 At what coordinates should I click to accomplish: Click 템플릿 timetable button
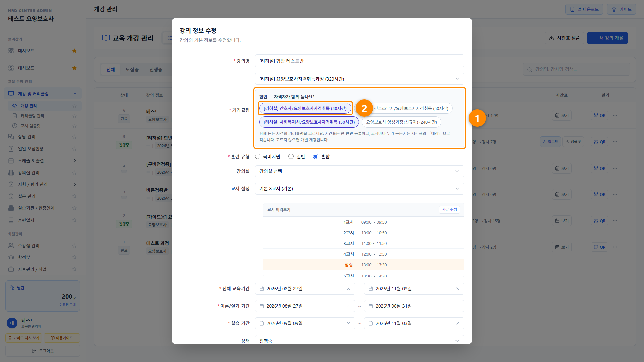(573, 142)
